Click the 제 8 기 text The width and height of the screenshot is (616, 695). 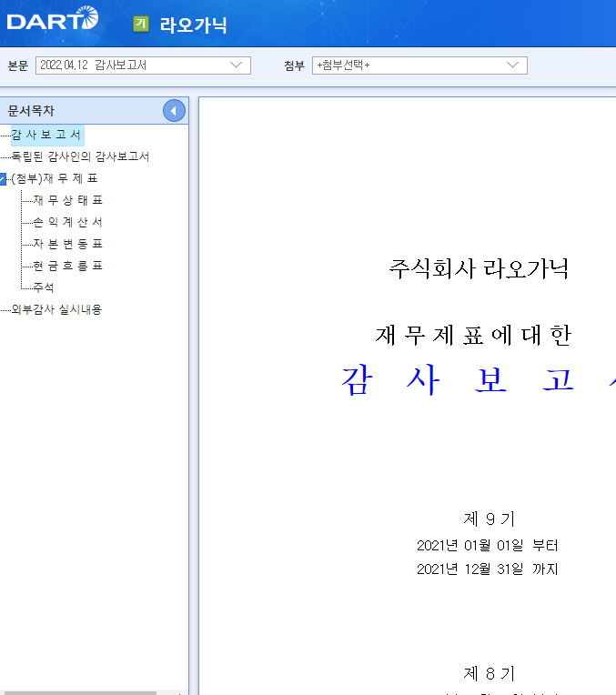tap(490, 674)
